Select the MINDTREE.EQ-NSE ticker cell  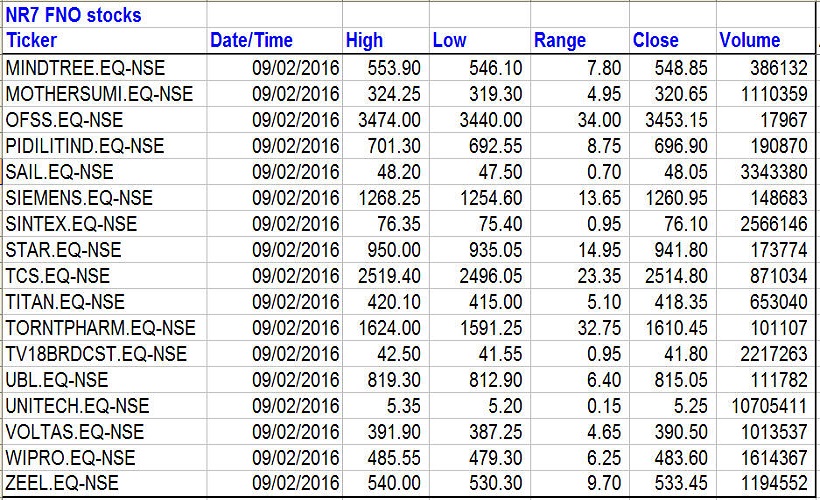[x=85, y=68]
